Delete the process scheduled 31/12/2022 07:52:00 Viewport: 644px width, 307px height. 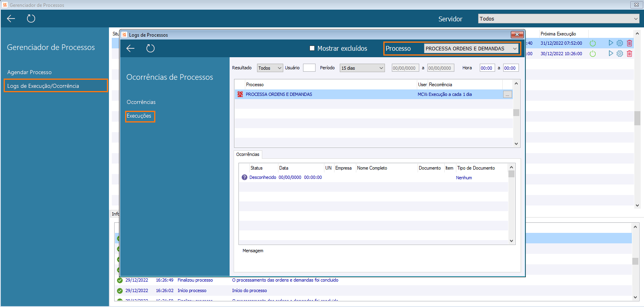(x=629, y=43)
